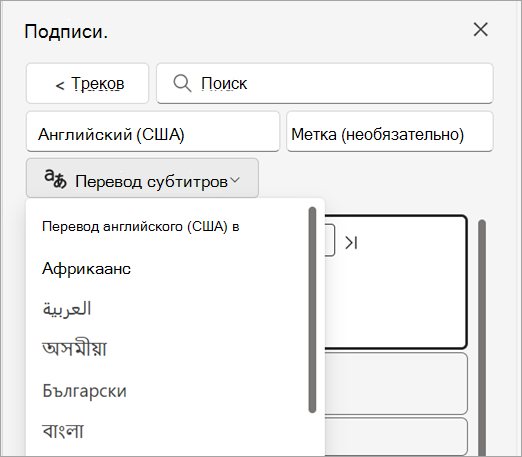Click the translate icon on Перевод субтитров

click(55, 179)
